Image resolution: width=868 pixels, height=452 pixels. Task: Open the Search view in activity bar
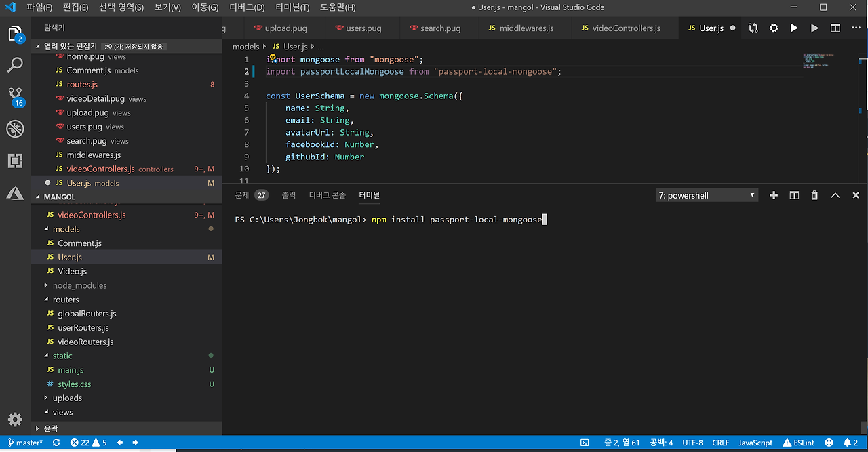15,65
